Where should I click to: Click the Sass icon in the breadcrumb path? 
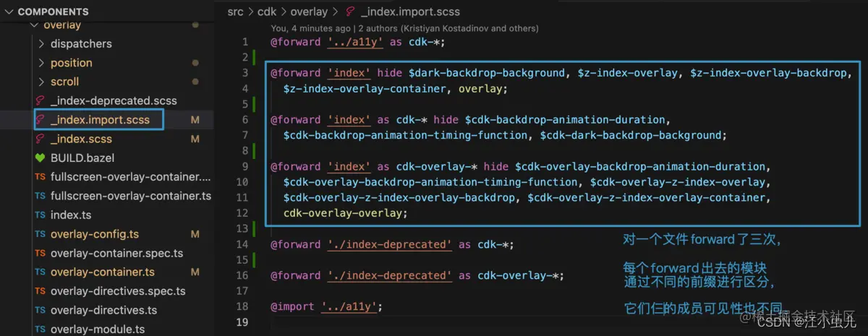click(351, 12)
